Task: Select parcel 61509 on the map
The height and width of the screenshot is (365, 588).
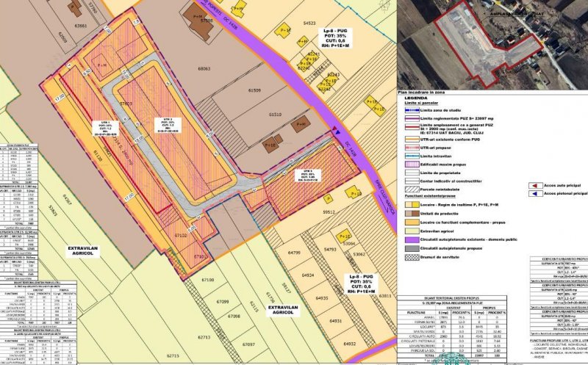Action: pyautogui.click(x=254, y=90)
